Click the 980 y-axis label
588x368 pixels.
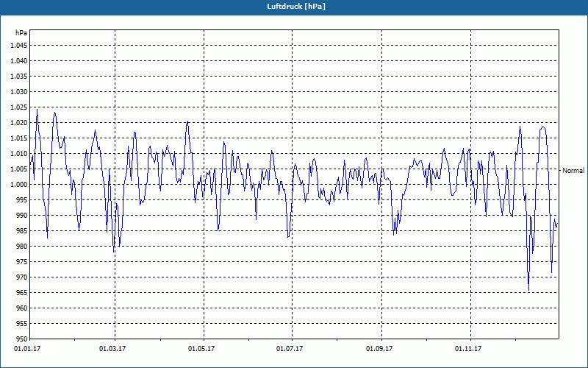[x=22, y=247]
